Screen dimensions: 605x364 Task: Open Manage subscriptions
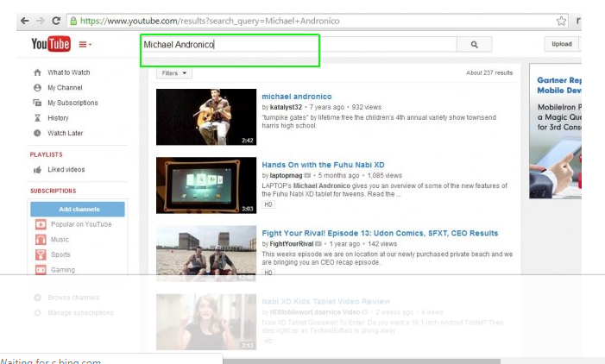point(80,313)
